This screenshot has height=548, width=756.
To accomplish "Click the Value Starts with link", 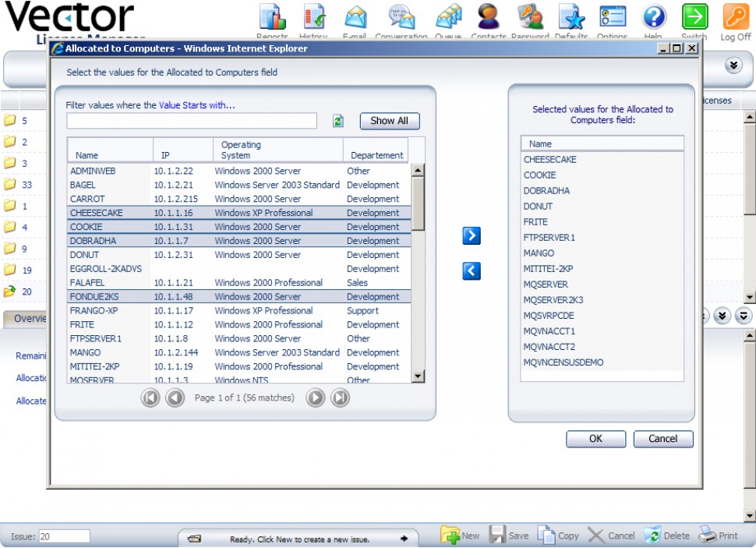I will coord(196,105).
